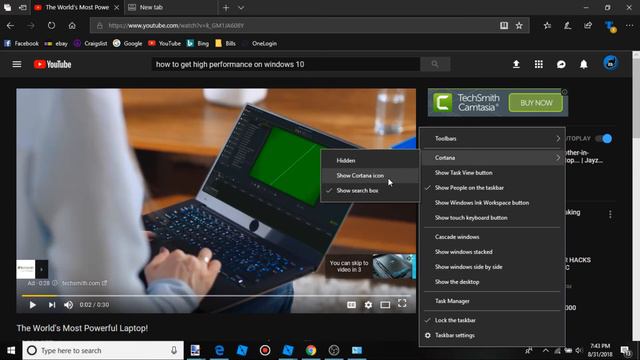Open Windows Start menu
Viewport: 640px width, 360px height.
11,350
